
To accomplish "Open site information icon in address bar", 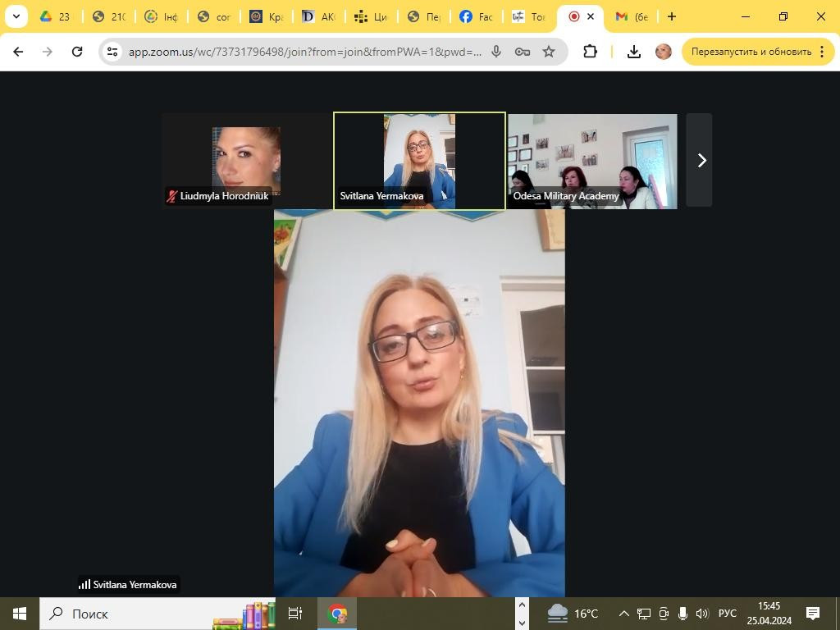I will click(112, 52).
